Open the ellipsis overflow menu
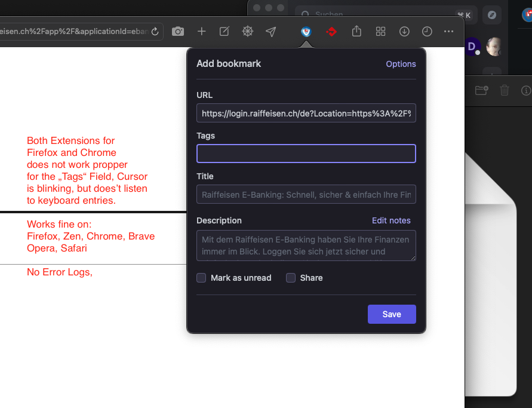Screen dimensions: 532x408 [449, 32]
